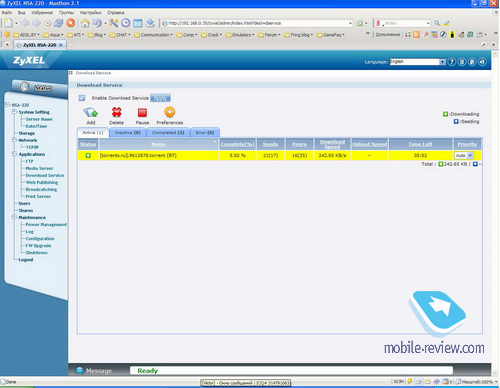The height and width of the screenshot is (388, 500).
Task: Open Broadcatching link in sidebar
Action: (x=41, y=189)
